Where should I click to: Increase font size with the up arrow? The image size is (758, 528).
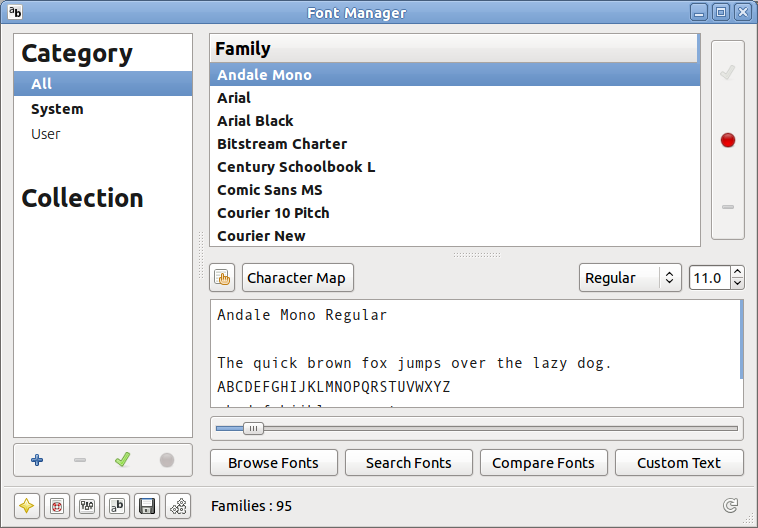tap(737, 272)
